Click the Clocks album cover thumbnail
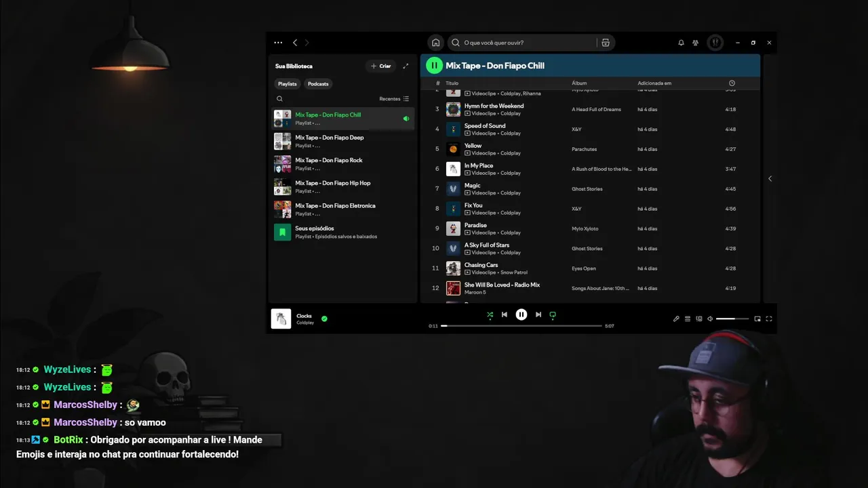Screen dimensions: 868x488 281,319
